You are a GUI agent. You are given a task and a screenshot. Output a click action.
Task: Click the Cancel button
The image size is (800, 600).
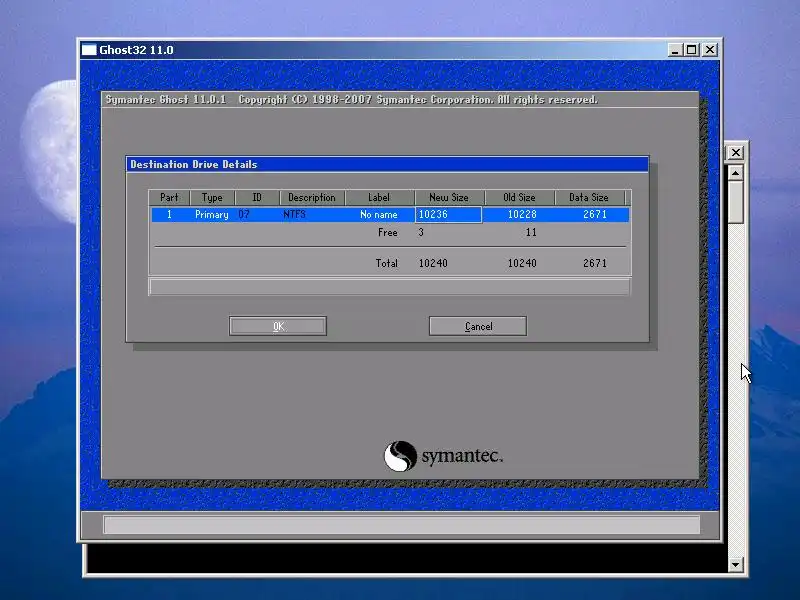[x=478, y=326]
